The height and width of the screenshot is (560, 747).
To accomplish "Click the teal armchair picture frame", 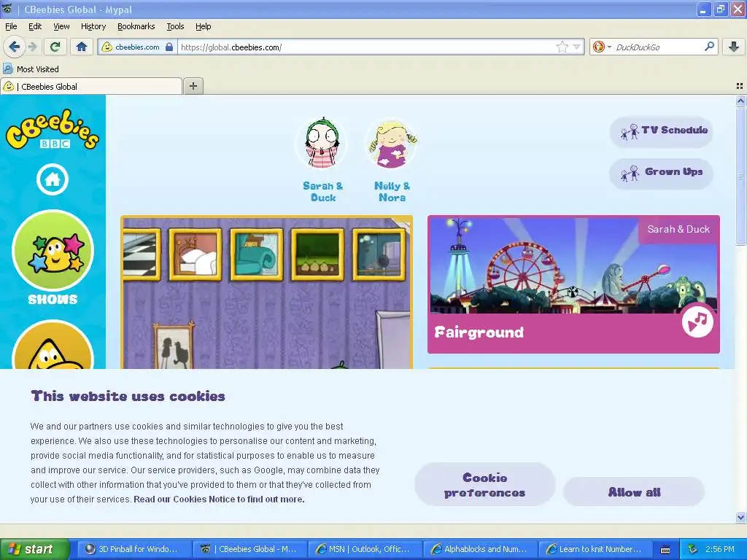I will (x=256, y=254).
